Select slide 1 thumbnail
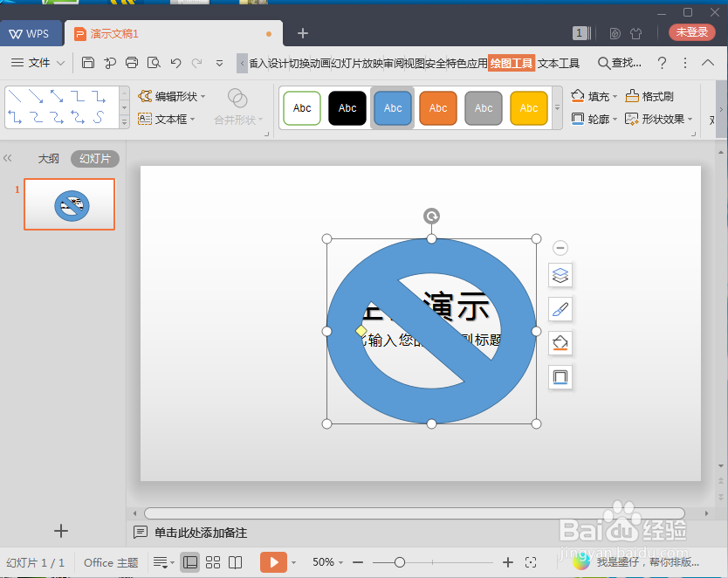This screenshot has width=728, height=578. click(x=70, y=204)
